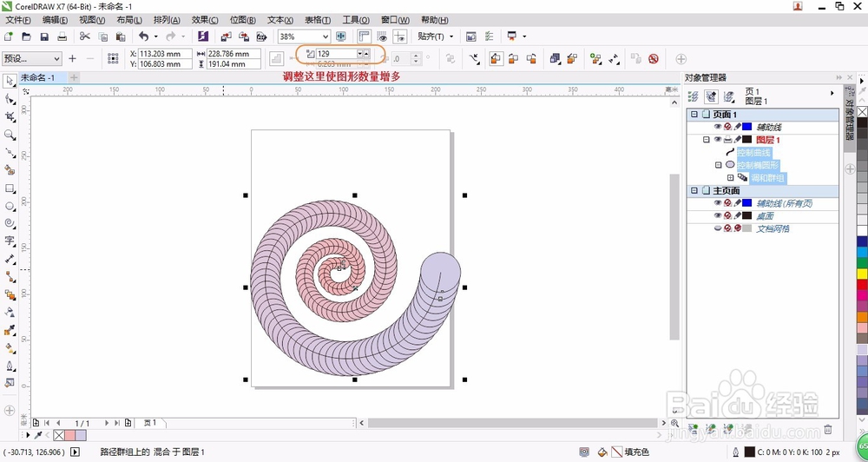Toggle show rulers button
This screenshot has height=462, width=868.
point(364,36)
